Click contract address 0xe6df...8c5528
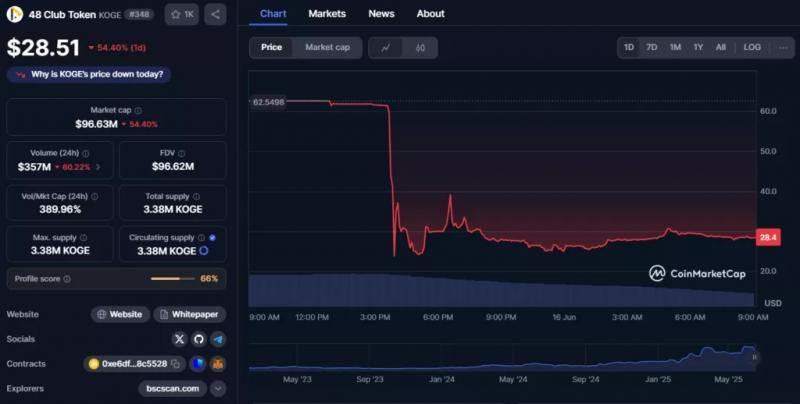 point(134,364)
